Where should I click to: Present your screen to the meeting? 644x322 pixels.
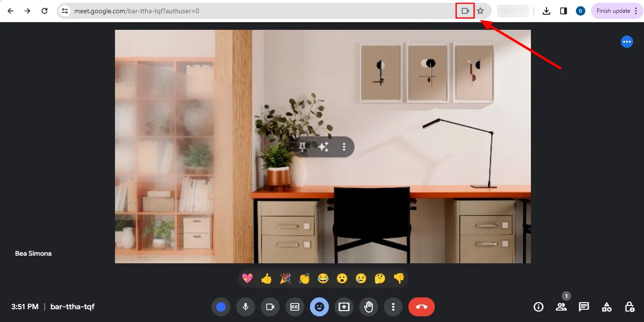pos(344,307)
